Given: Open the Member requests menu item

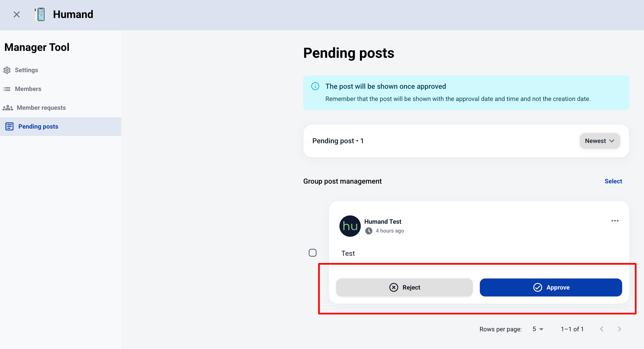Looking at the screenshot, I should (x=41, y=108).
